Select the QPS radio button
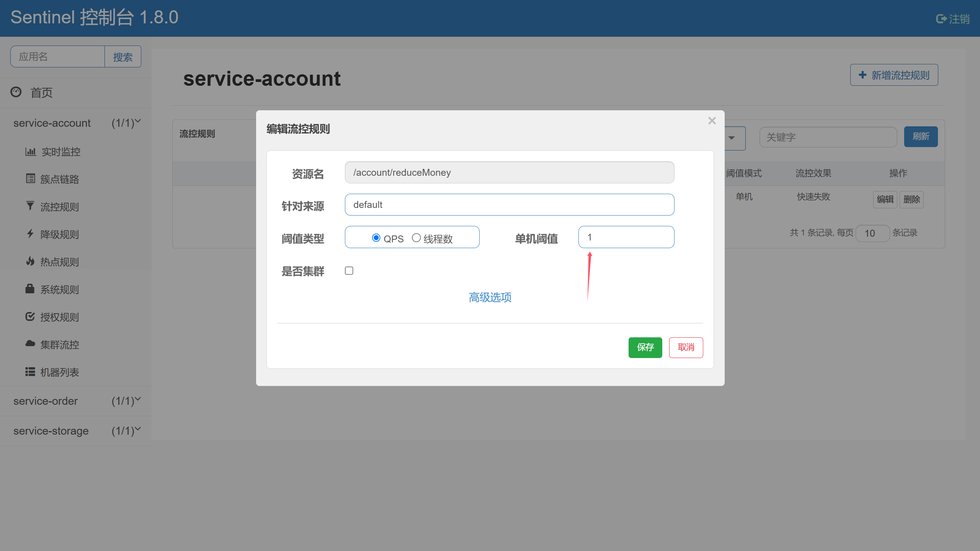This screenshot has height=551, width=980. [376, 238]
